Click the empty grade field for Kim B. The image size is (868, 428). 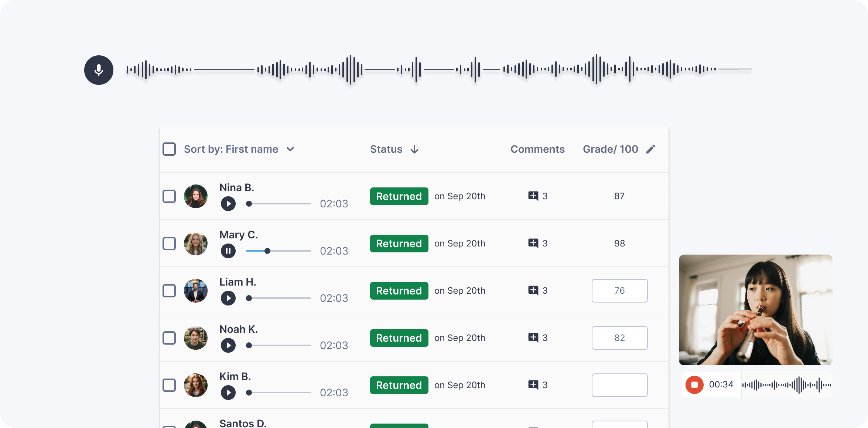pyautogui.click(x=619, y=385)
